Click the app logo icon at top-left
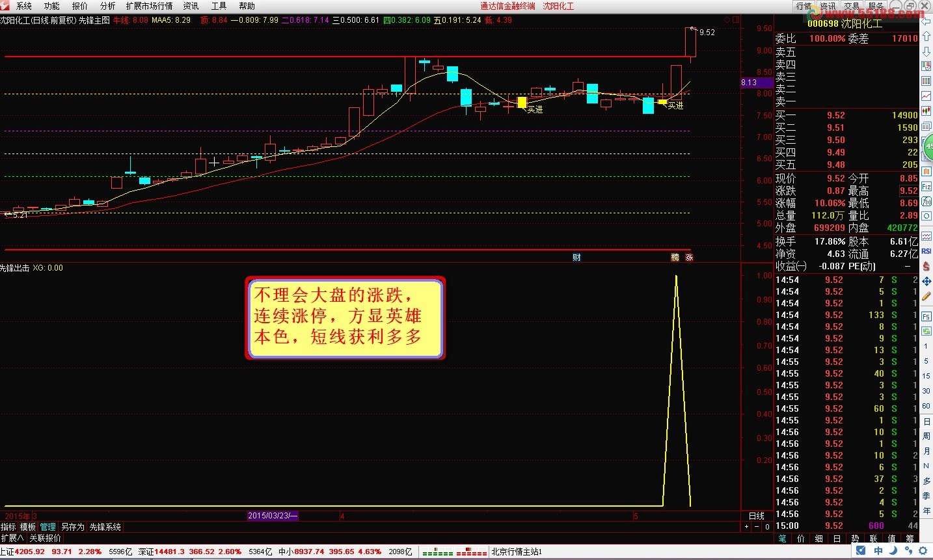 pos(5,5)
